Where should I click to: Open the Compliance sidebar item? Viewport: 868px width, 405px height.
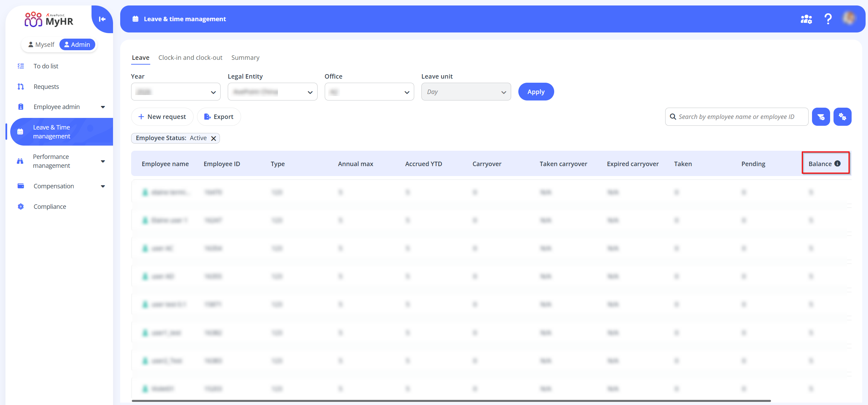click(50, 206)
